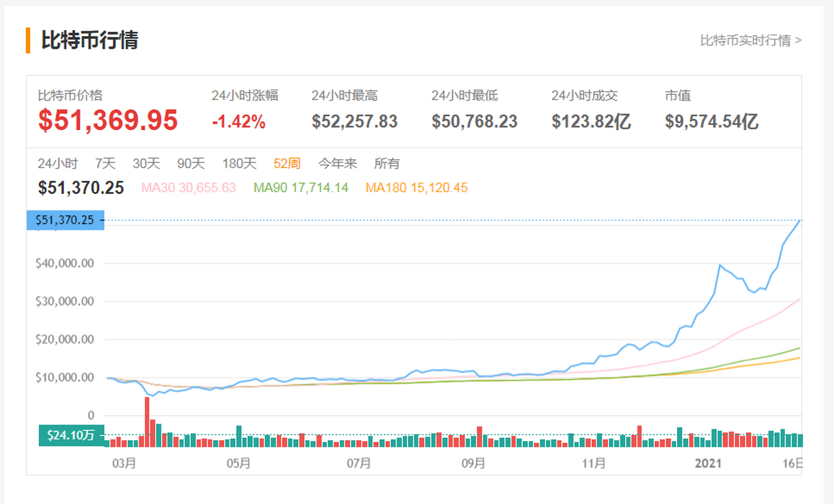The image size is (834, 504).
Task: Switch to the 24小时 time range
Action: point(58,163)
